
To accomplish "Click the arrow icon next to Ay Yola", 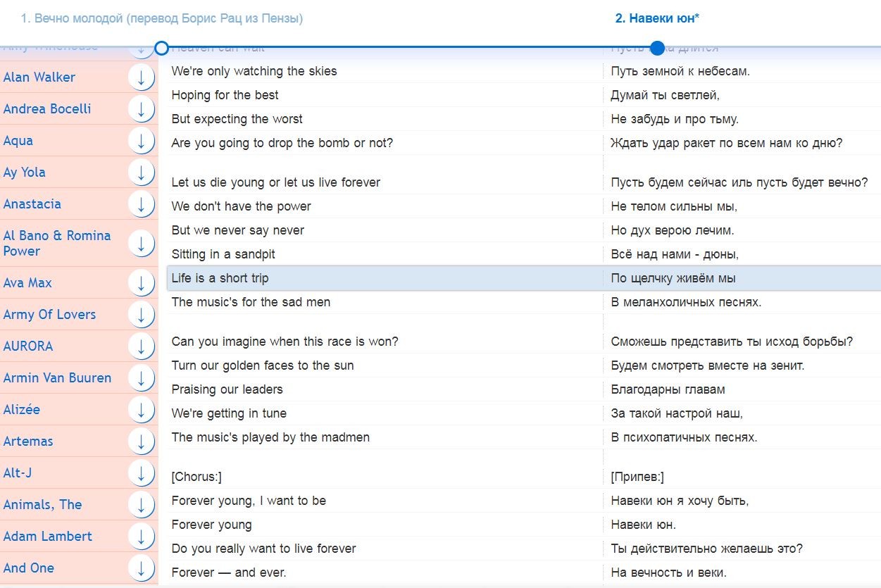I will point(142,173).
